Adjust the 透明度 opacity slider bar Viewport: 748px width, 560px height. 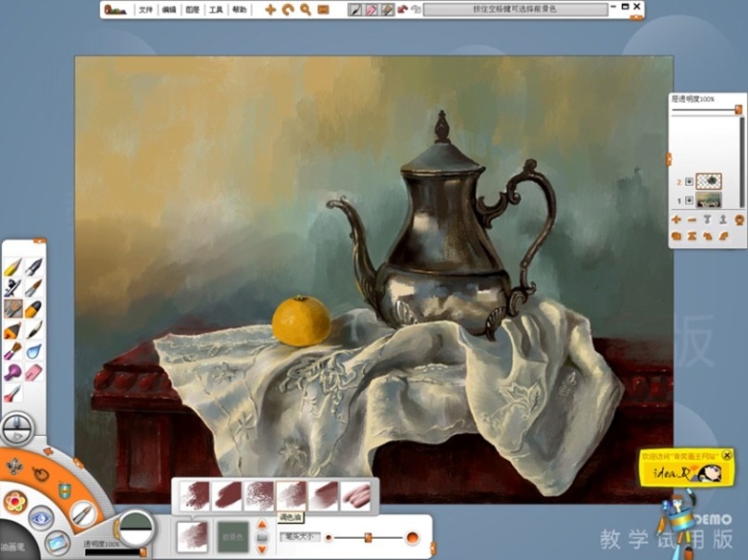(115, 553)
